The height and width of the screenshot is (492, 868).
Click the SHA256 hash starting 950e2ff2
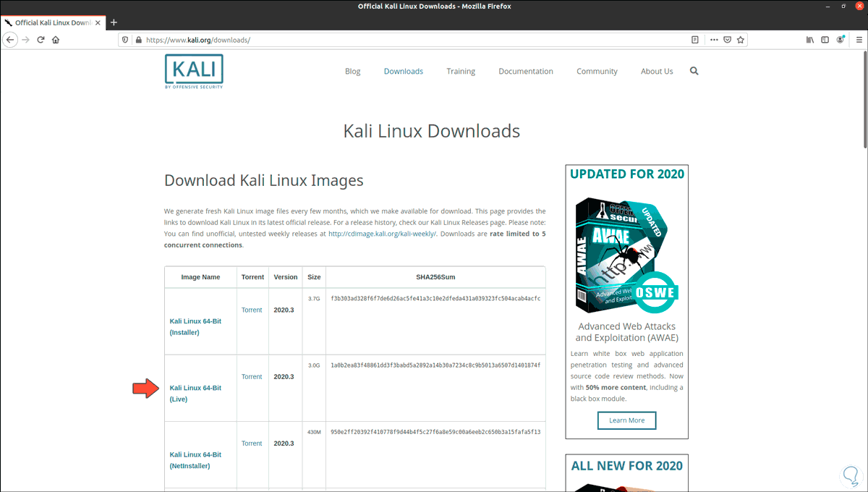pos(435,432)
